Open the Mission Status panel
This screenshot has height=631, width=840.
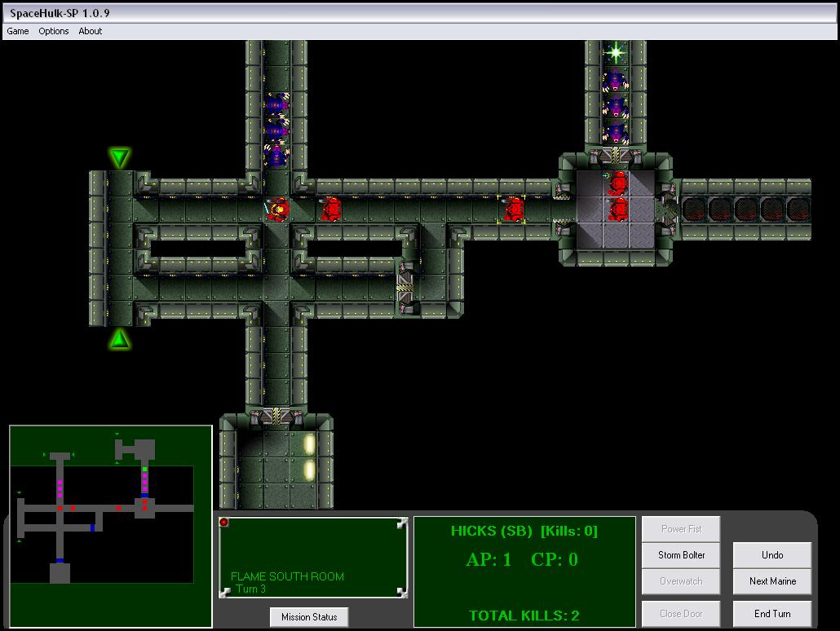[309, 617]
